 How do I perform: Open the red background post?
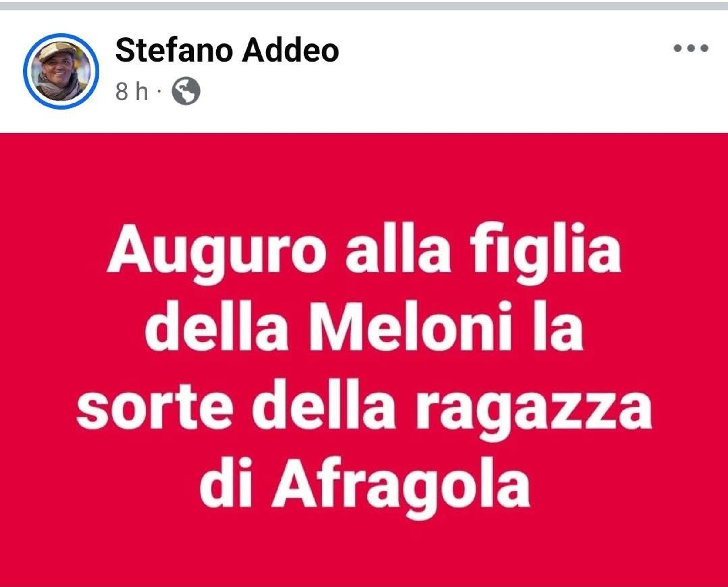click(x=364, y=360)
